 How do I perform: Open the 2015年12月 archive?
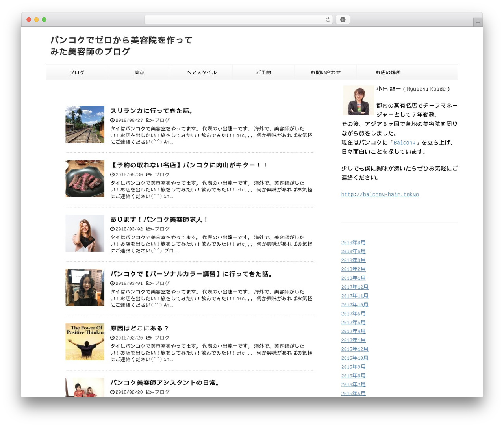coord(355,349)
